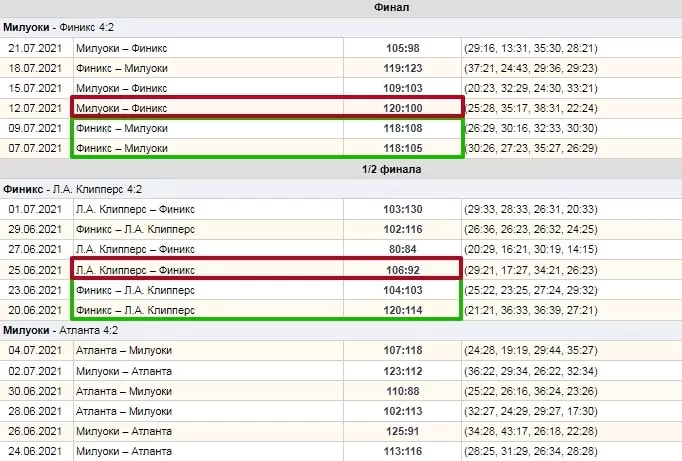Click the date 30.06.2021
This screenshot has width=682, height=461.
35,391
